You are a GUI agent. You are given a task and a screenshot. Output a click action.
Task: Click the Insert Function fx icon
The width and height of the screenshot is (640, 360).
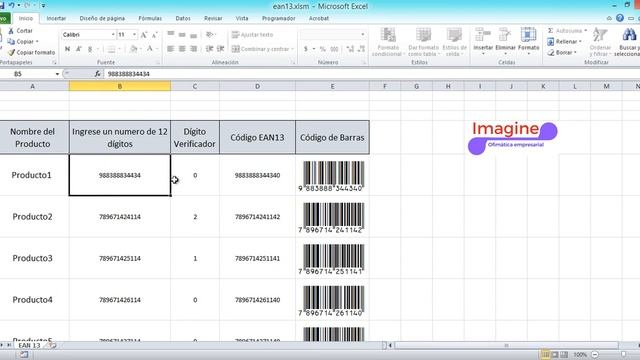point(98,74)
